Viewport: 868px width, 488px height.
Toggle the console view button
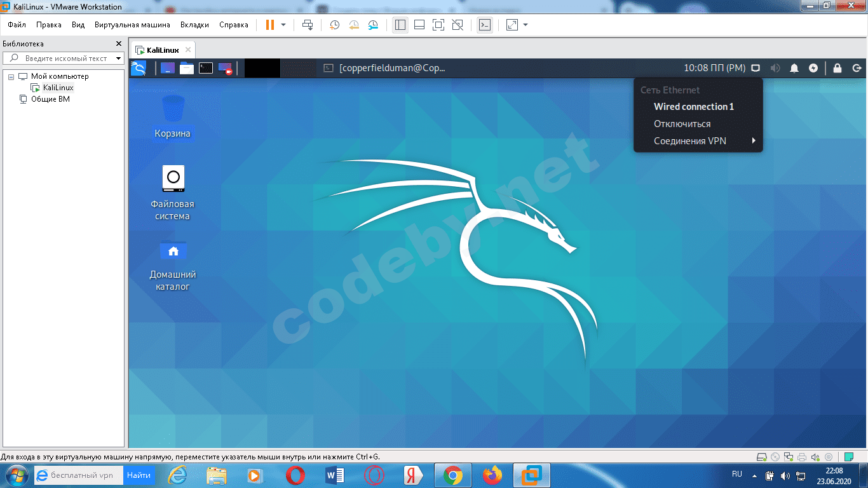[x=485, y=25]
